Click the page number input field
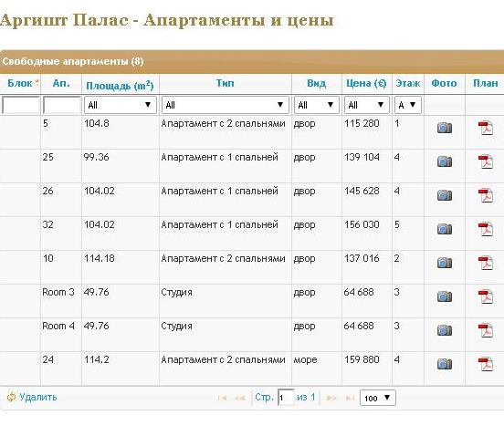 (286, 398)
